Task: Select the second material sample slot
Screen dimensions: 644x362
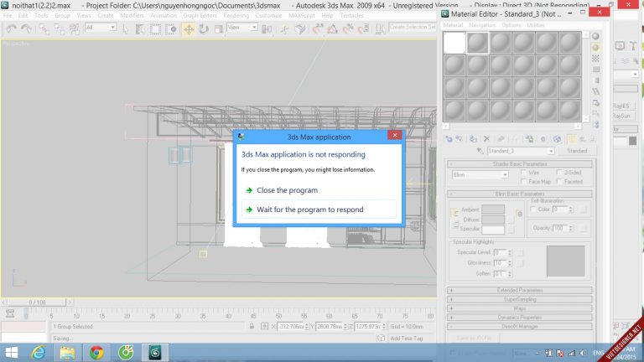Action: point(477,43)
